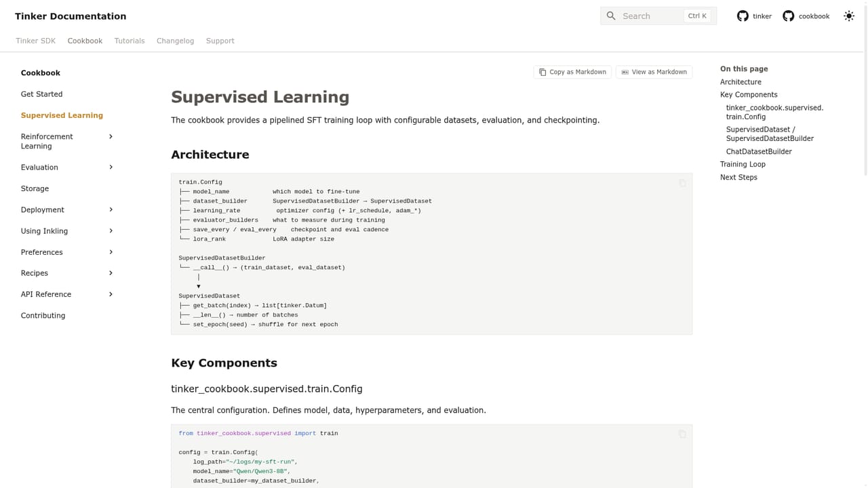The height and width of the screenshot is (488, 868).
Task: Expand the Deployment sidebar section
Action: (x=111, y=209)
